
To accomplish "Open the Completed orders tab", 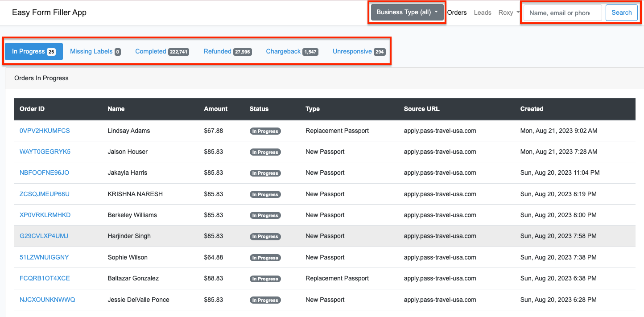I will pyautogui.click(x=162, y=52).
